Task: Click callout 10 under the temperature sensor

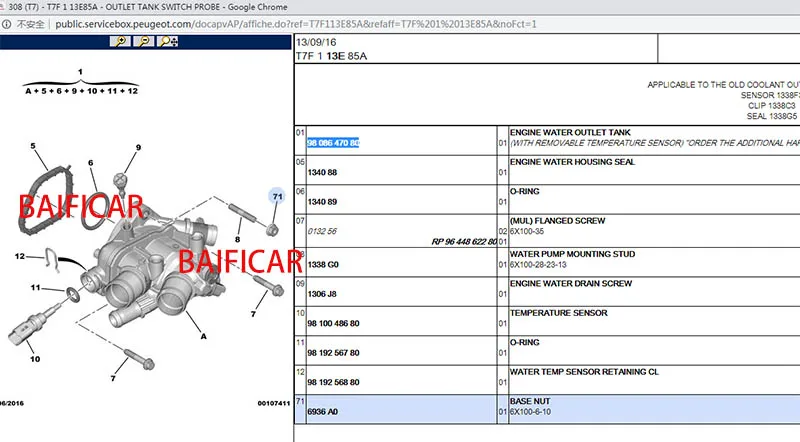Action: tap(35, 359)
